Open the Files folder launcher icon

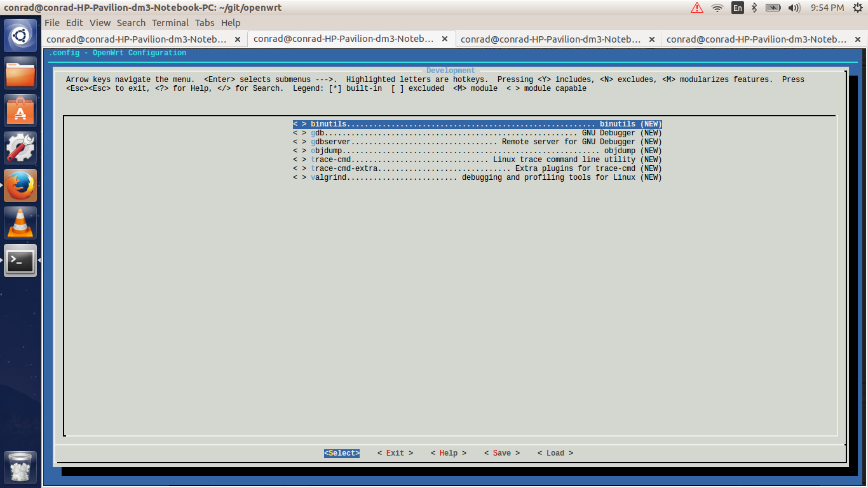click(21, 73)
